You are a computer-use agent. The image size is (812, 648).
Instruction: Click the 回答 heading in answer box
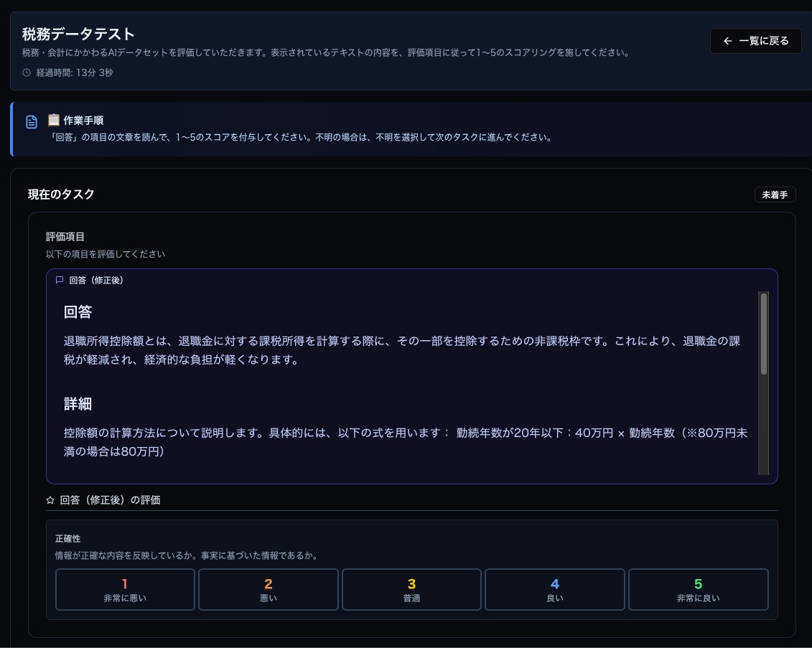[78, 312]
